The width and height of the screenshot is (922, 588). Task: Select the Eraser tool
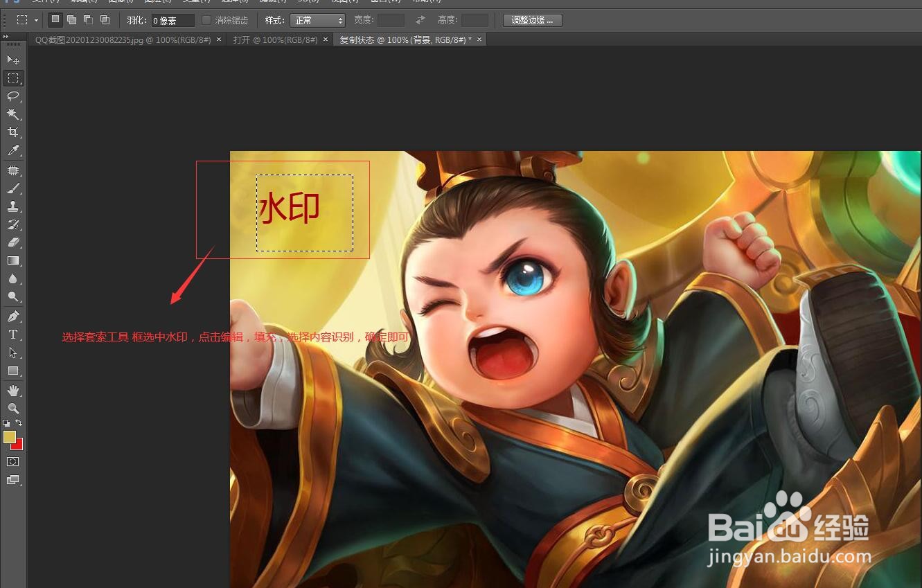(x=13, y=242)
